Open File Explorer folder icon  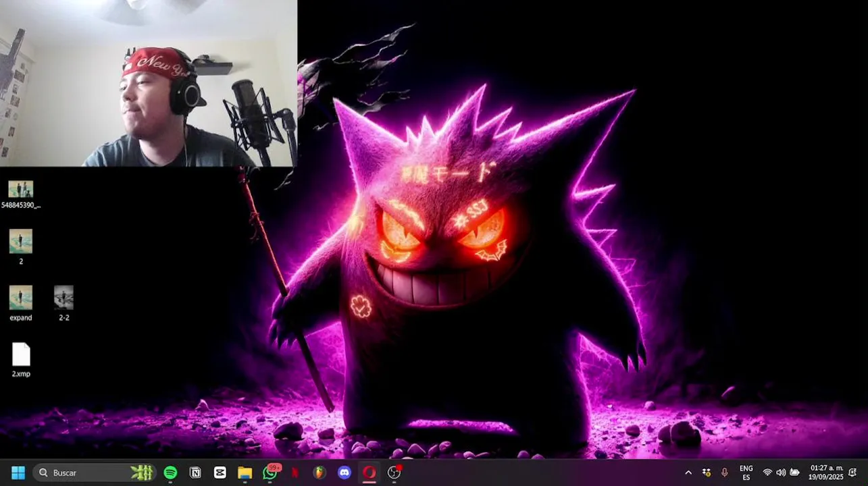pos(245,473)
